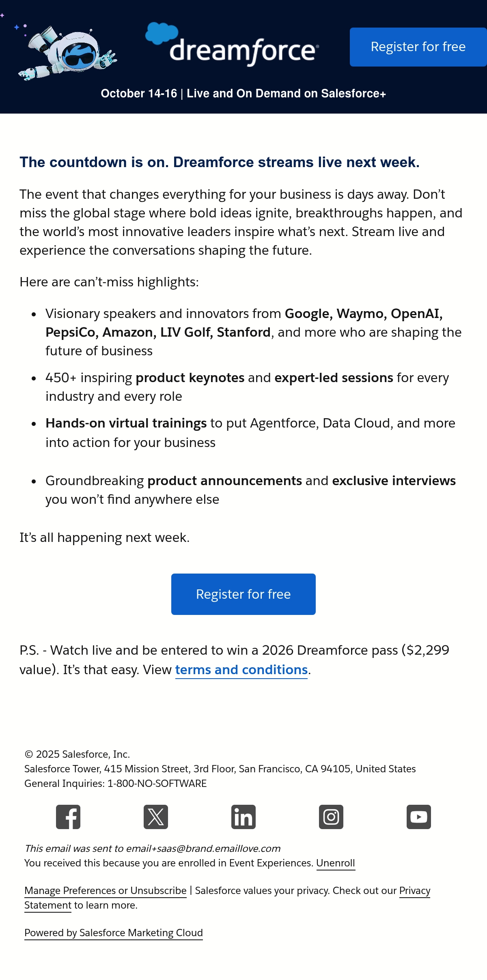487x980 pixels.
Task: Click Register for free below 'It's all happening'
Action: click(243, 594)
